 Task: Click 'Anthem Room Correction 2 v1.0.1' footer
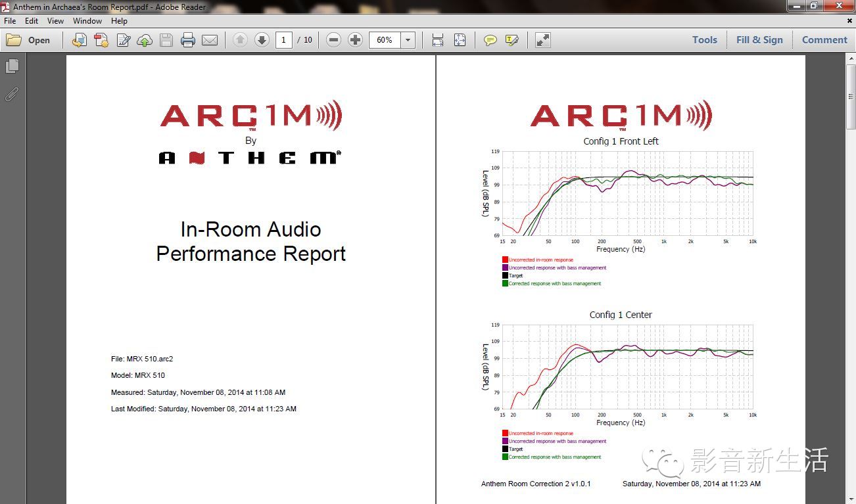click(536, 484)
